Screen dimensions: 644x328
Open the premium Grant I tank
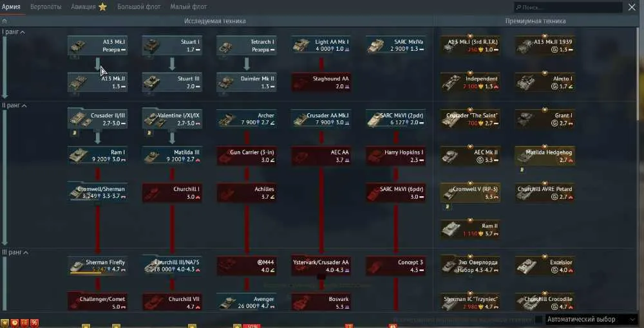click(x=545, y=120)
